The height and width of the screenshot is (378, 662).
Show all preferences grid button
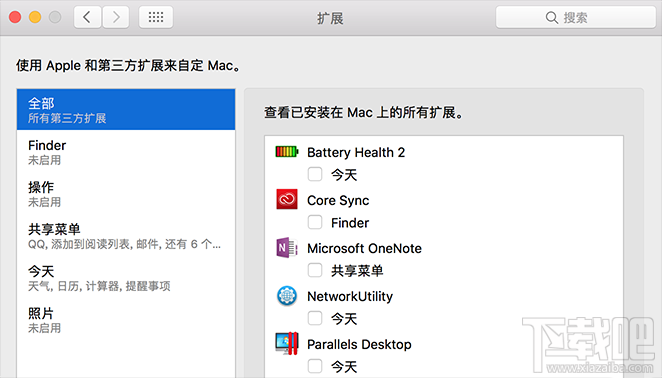click(x=156, y=17)
